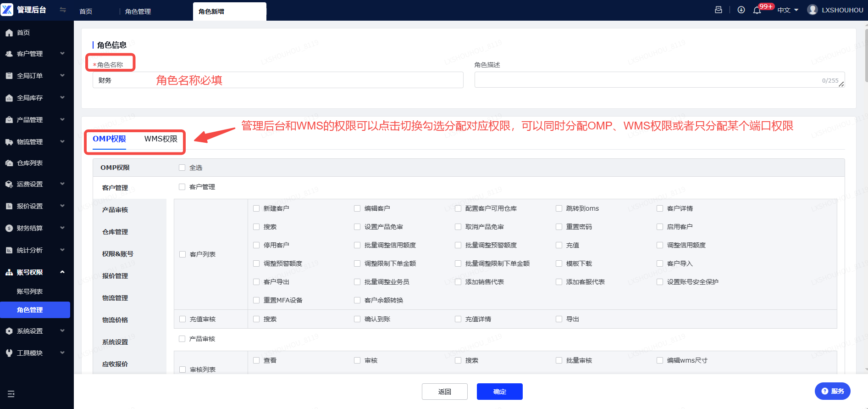
Task: Check the 确认到账 checkbox
Action: click(x=357, y=319)
